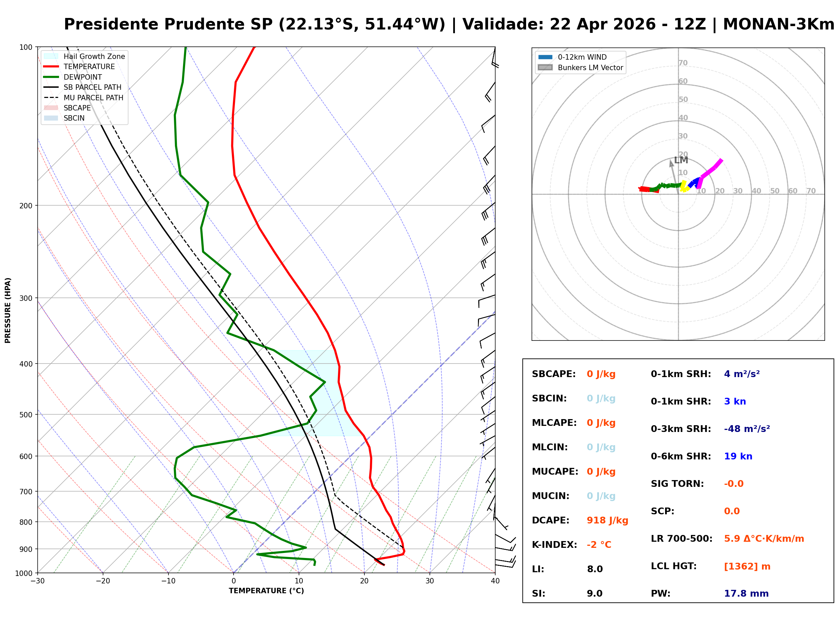Image resolution: width=840 pixels, height=620 pixels.
Task: Click the red TEMPERATURE legend line
Action: (51, 66)
